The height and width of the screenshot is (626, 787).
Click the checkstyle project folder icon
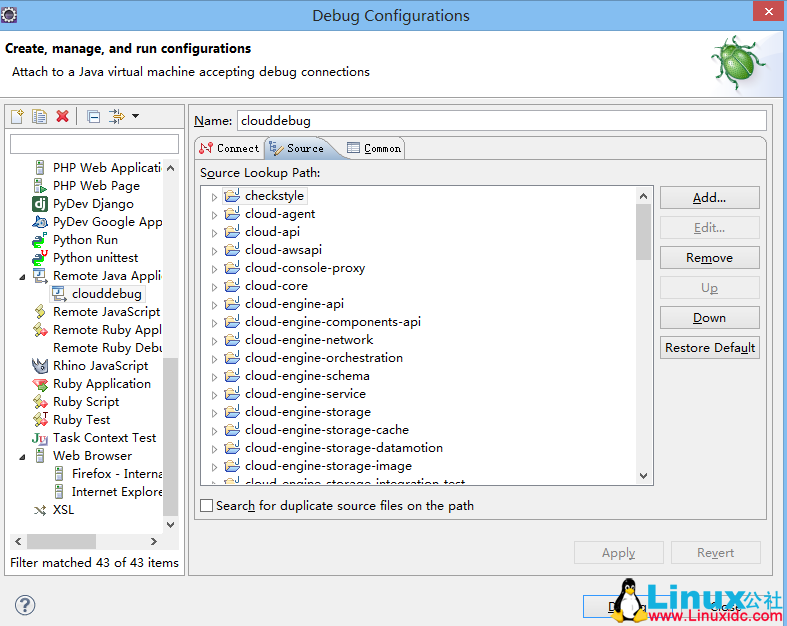(x=232, y=195)
